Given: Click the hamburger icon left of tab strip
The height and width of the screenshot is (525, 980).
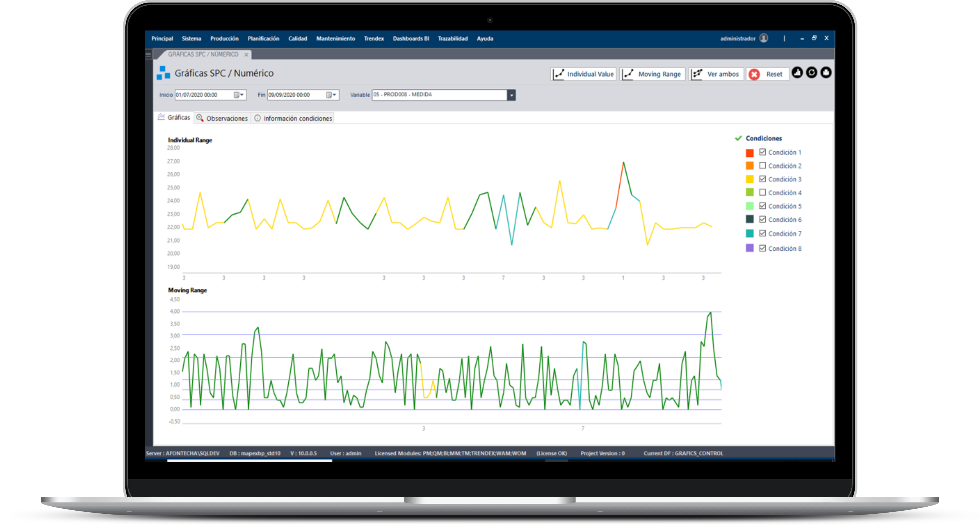Looking at the screenshot, I should [148, 55].
